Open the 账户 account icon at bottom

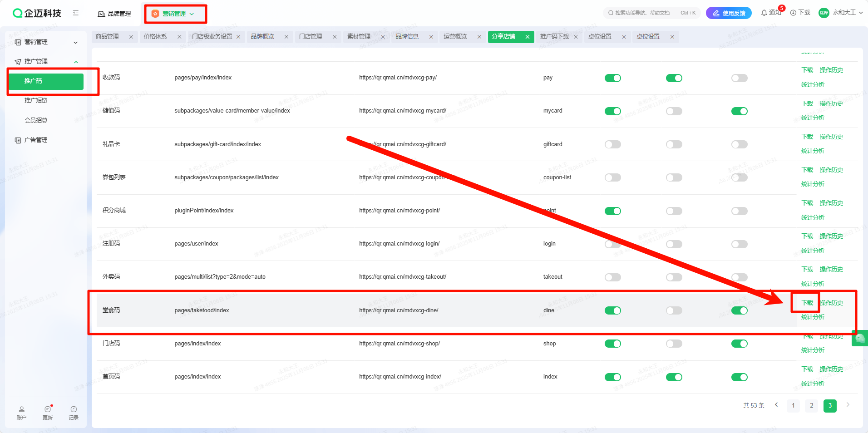pos(21,413)
